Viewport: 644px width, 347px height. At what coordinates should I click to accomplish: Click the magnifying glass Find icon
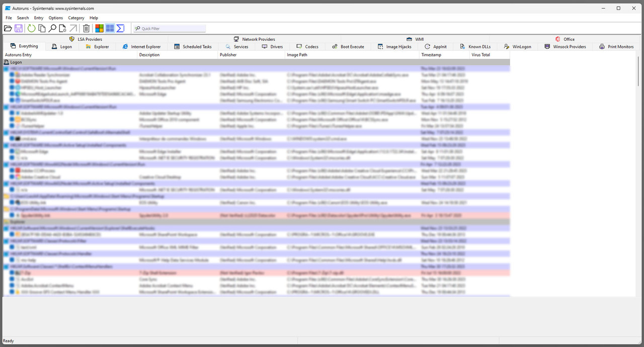pos(52,28)
